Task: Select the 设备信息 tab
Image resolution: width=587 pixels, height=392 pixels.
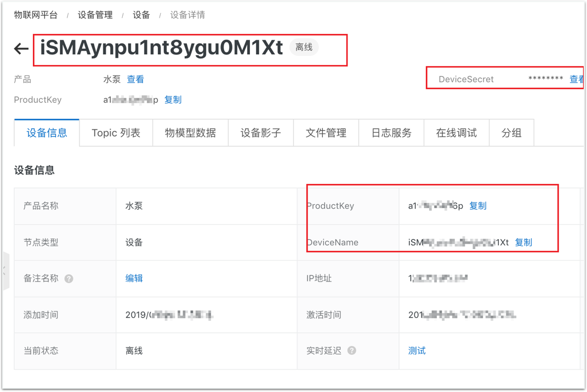Action: [47, 133]
